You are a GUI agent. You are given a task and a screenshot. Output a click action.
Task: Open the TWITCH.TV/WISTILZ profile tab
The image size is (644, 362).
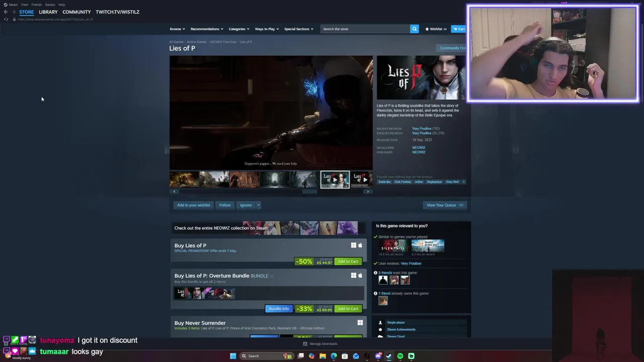coord(117,12)
